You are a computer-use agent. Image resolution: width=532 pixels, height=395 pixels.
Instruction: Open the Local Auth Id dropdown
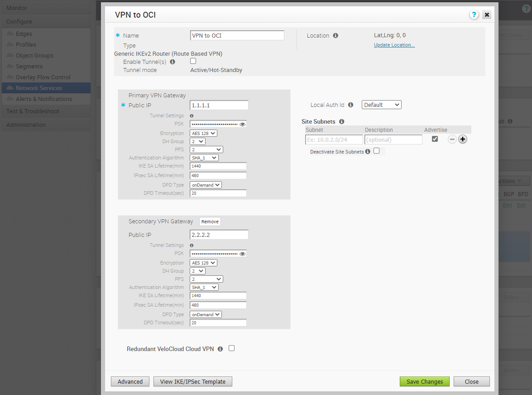pos(381,105)
